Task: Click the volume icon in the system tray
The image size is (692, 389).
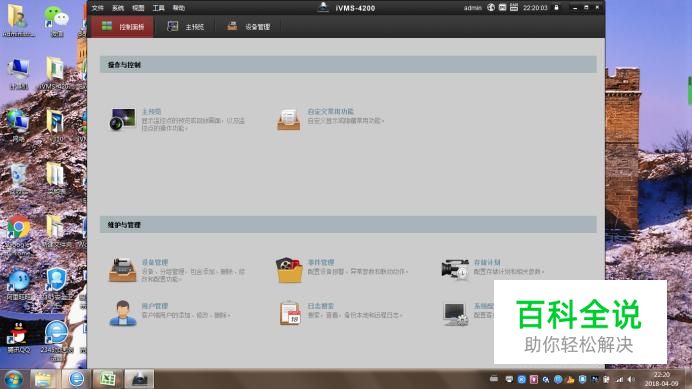Action: (631, 379)
